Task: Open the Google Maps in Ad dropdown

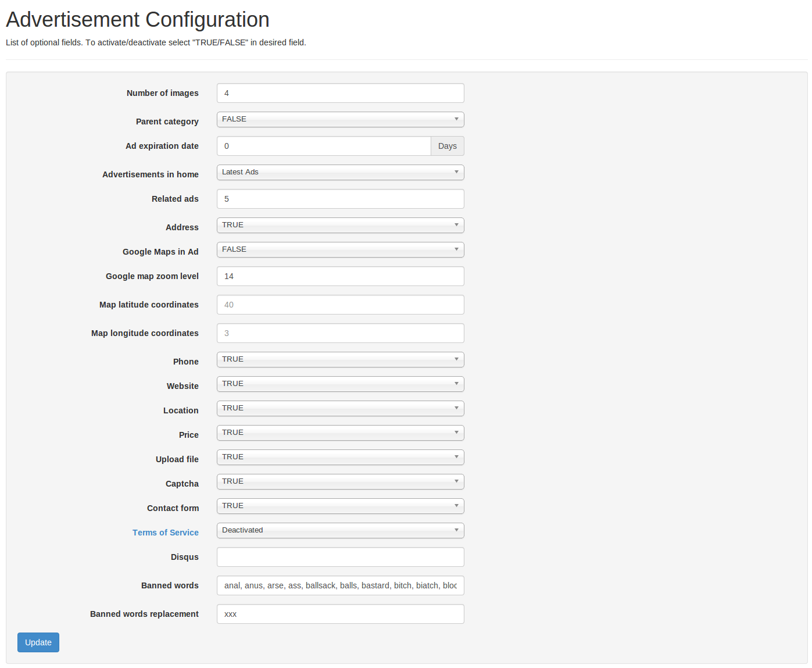Action: point(340,249)
